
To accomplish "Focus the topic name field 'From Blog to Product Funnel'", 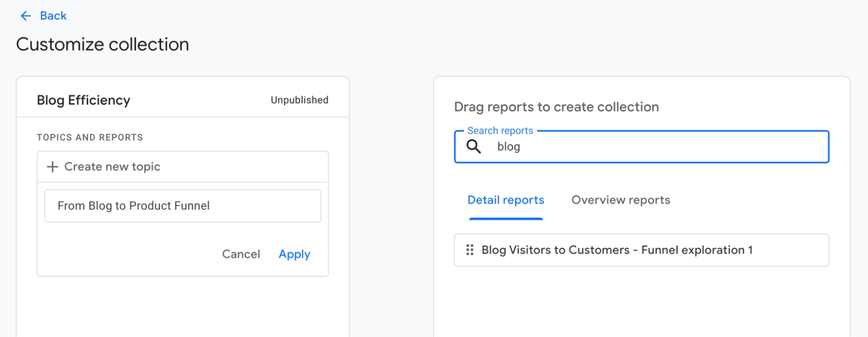I will click(x=182, y=206).
